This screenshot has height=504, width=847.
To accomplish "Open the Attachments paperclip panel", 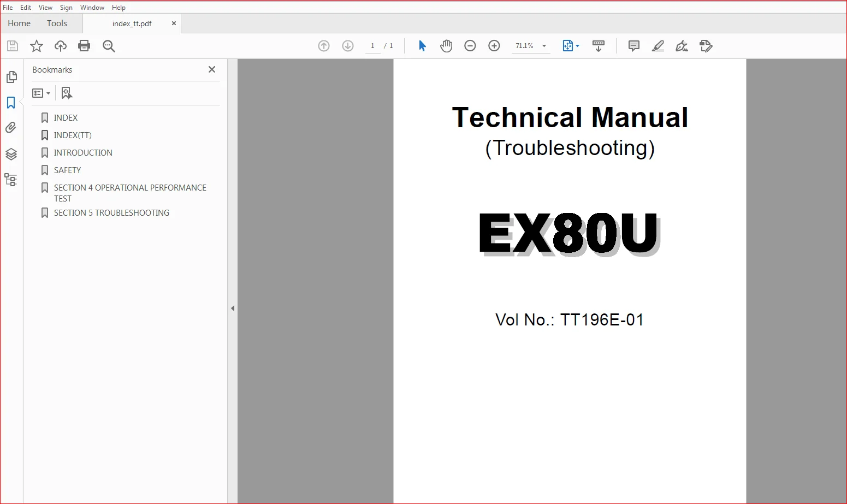I will point(11,128).
